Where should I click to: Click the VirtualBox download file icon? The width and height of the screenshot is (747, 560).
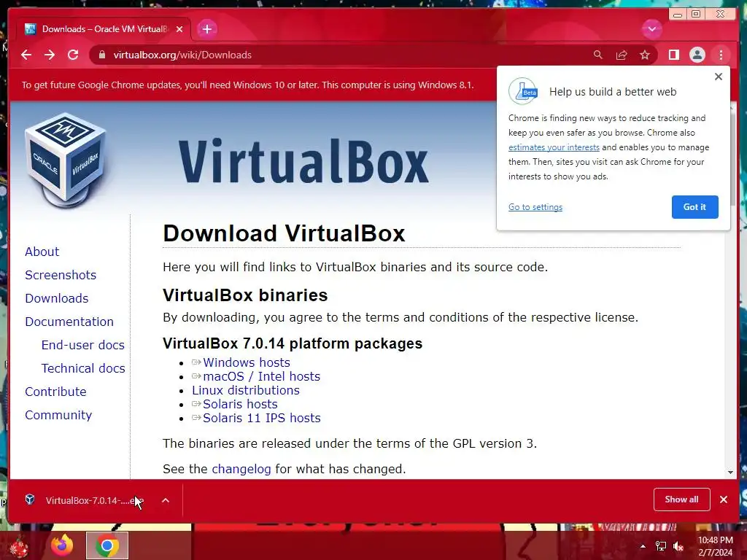pyautogui.click(x=30, y=499)
